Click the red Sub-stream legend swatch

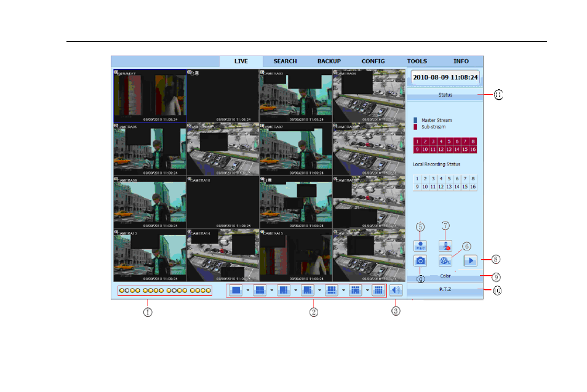click(415, 127)
